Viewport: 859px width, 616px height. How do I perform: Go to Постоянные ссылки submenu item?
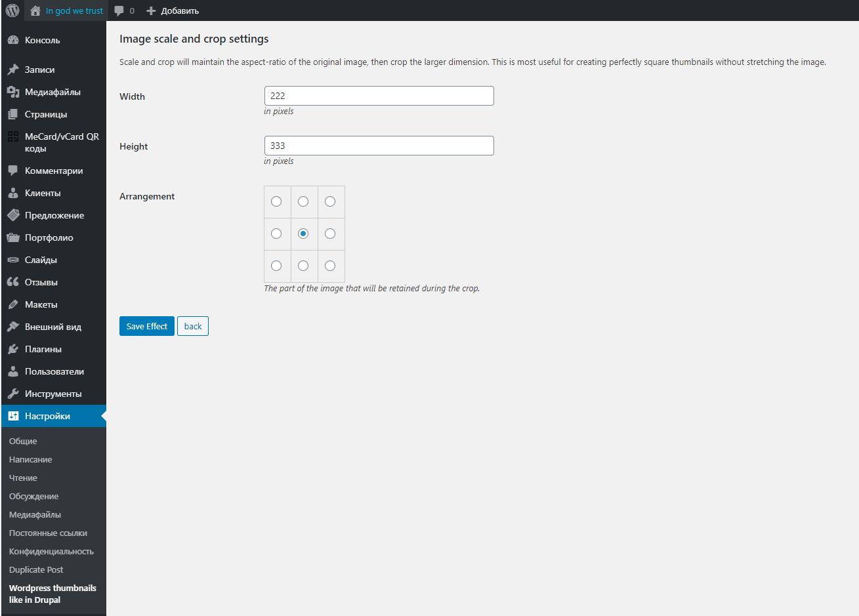point(48,533)
